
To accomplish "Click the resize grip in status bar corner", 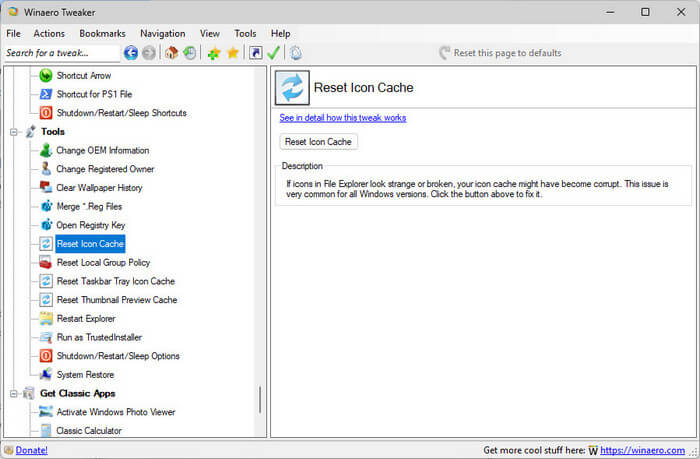I will tap(693, 452).
